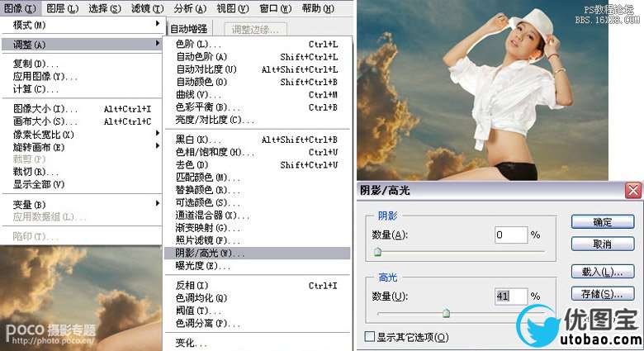Expand the 调整(A) submenu
The image size is (644, 351).
tap(82, 44)
